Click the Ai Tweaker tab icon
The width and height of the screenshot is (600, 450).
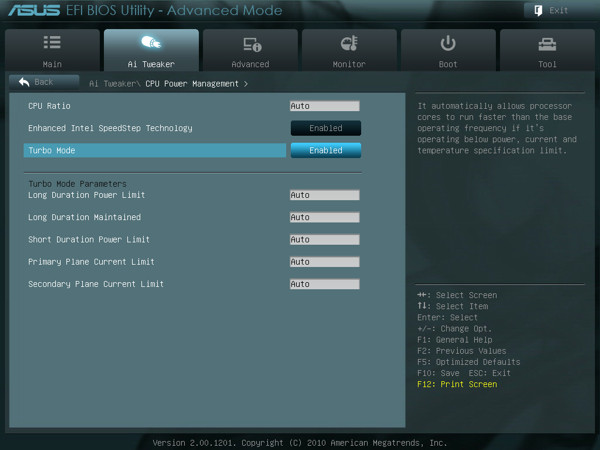click(x=151, y=44)
